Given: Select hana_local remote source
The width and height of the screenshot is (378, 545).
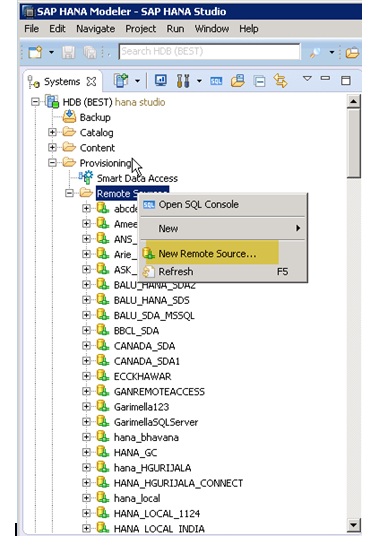Looking at the screenshot, I should coord(137,498).
